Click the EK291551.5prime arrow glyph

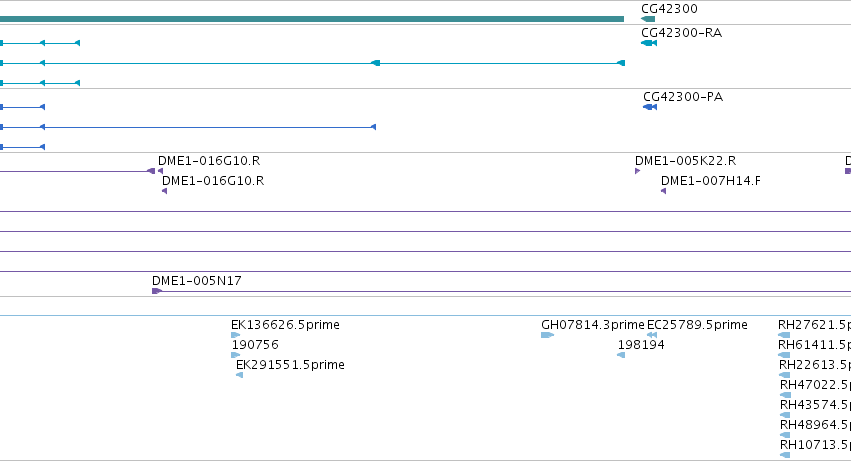click(239, 375)
